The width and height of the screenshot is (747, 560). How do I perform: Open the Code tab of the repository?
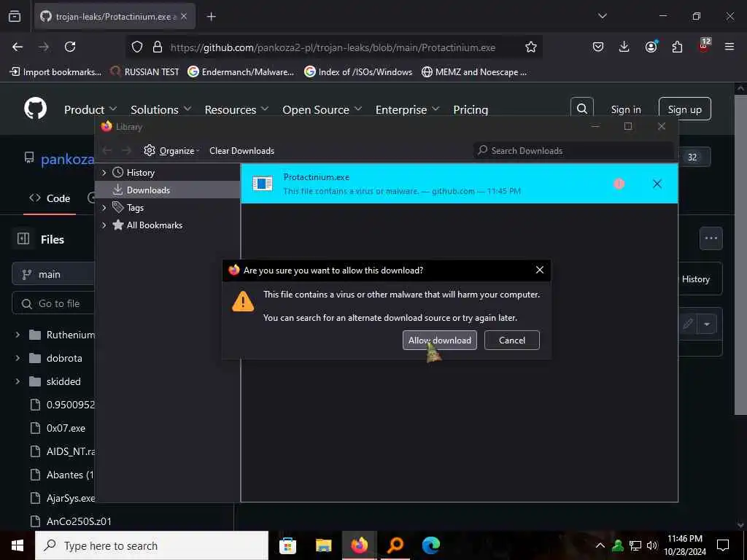tap(50, 198)
